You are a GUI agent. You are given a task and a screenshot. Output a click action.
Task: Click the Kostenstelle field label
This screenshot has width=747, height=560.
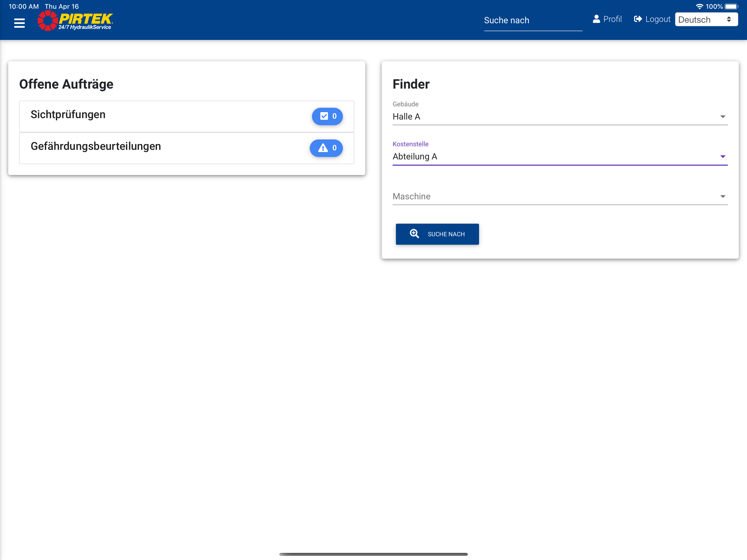coord(410,144)
